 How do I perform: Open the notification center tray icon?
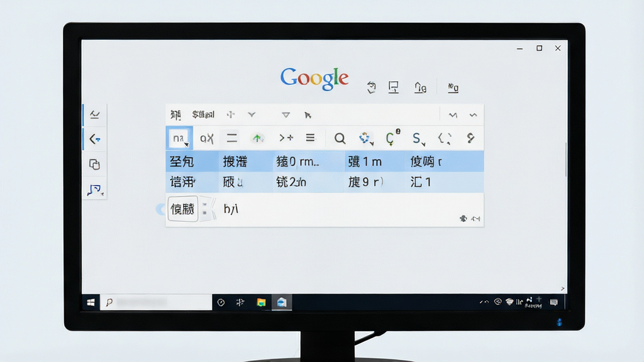(554, 302)
